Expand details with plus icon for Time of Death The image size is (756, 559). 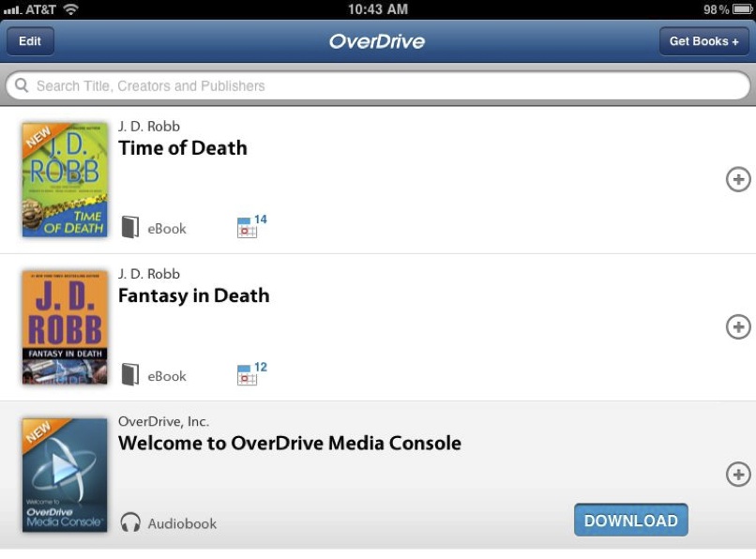[738, 179]
